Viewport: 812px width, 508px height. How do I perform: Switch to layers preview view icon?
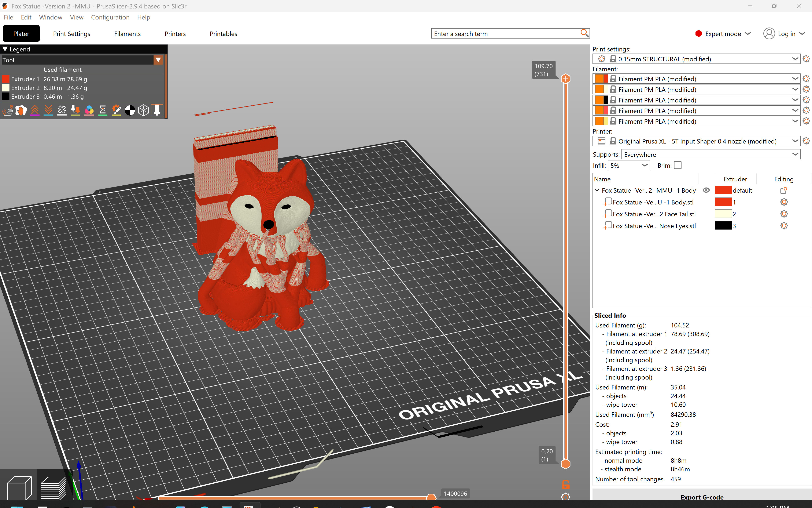[x=53, y=487]
